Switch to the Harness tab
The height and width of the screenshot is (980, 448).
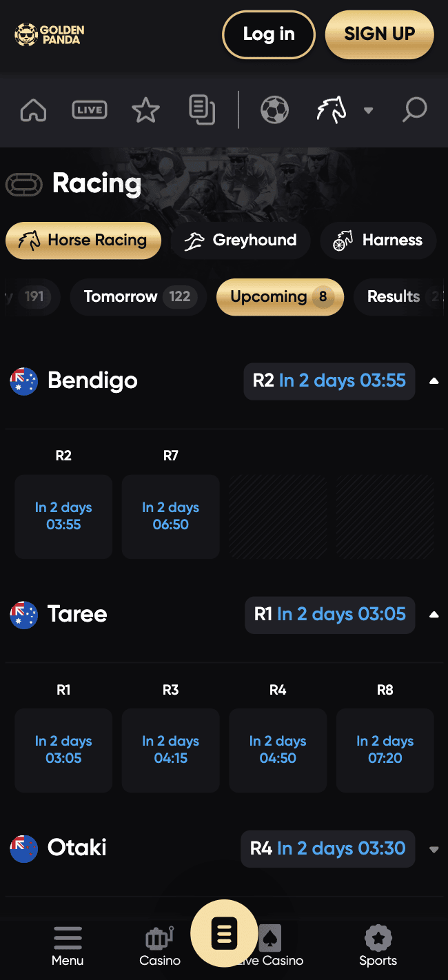tap(378, 241)
